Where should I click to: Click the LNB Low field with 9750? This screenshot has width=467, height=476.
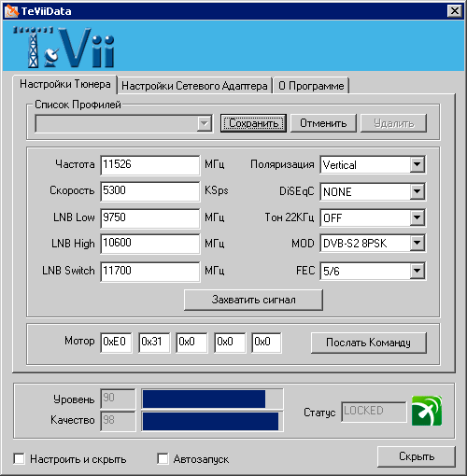150,218
